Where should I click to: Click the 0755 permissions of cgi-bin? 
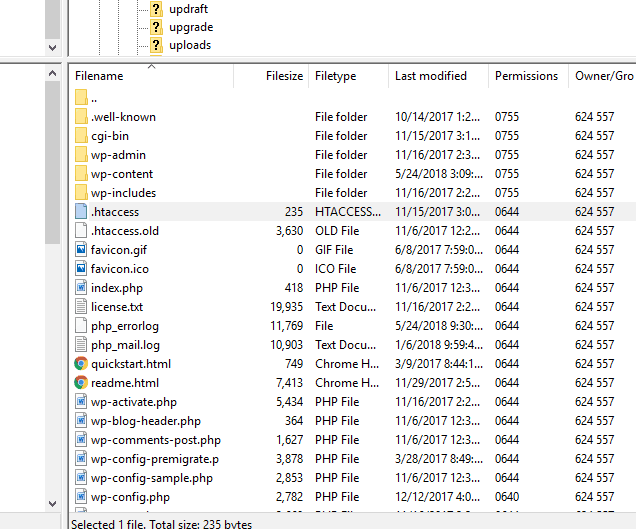point(507,136)
